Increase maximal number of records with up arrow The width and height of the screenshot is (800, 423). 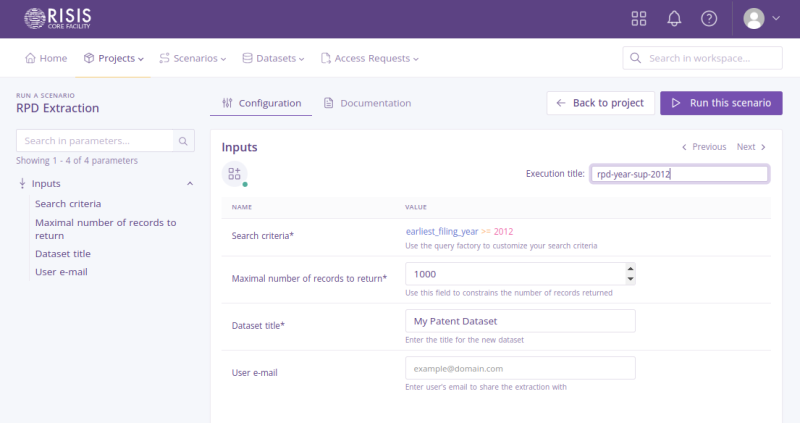coord(629,268)
